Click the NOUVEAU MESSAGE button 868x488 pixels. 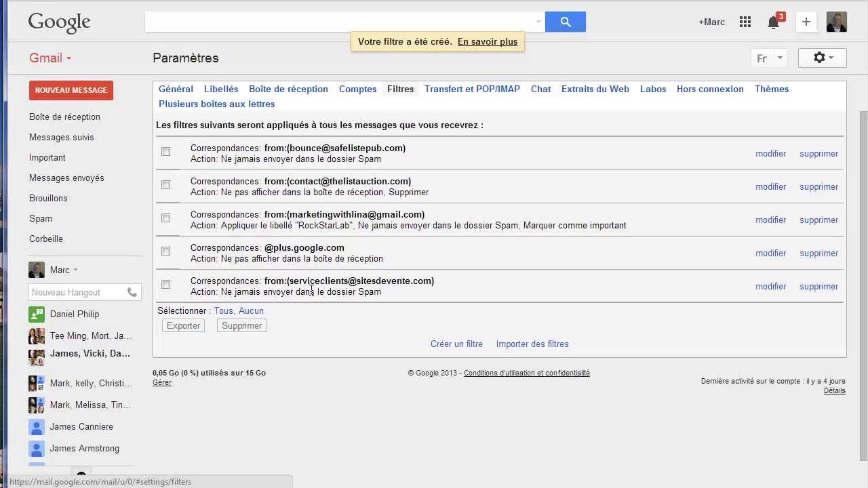71,90
